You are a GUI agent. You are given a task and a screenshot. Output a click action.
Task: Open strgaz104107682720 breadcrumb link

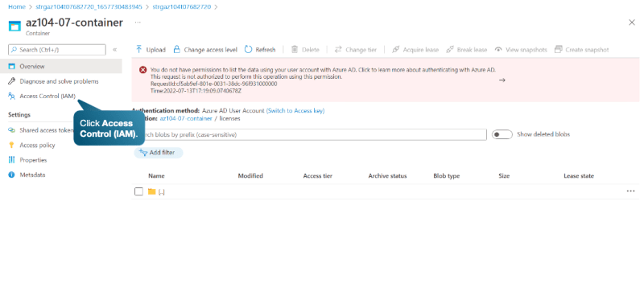(x=182, y=7)
